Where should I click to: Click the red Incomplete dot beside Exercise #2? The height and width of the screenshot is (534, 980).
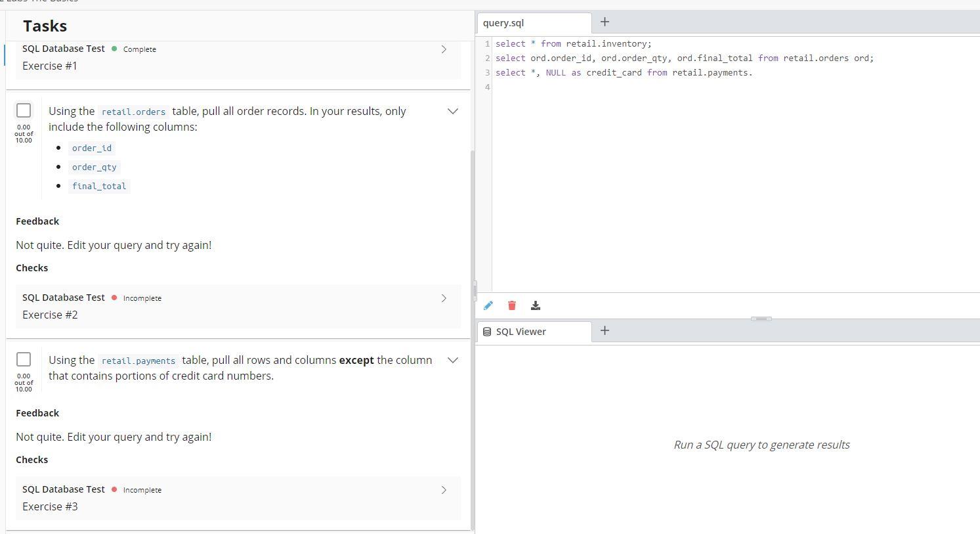tap(114, 298)
